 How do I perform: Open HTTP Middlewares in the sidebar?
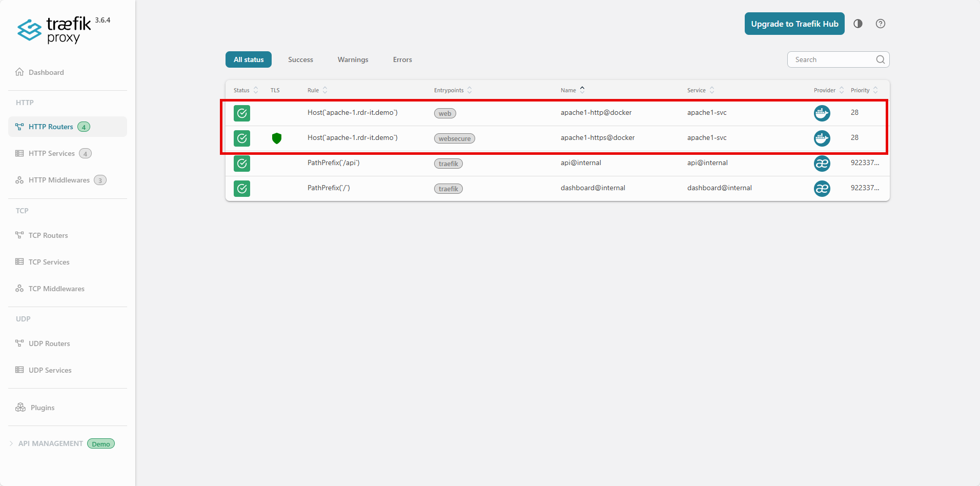click(59, 180)
